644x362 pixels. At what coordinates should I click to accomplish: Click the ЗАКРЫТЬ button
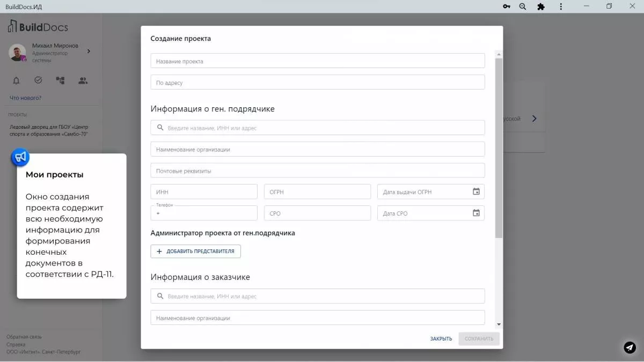tap(440, 338)
